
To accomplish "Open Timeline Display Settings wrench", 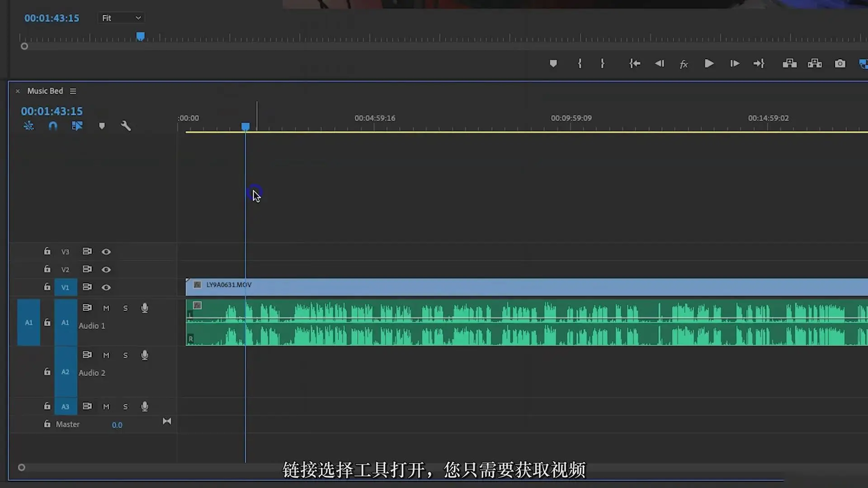I will point(126,126).
